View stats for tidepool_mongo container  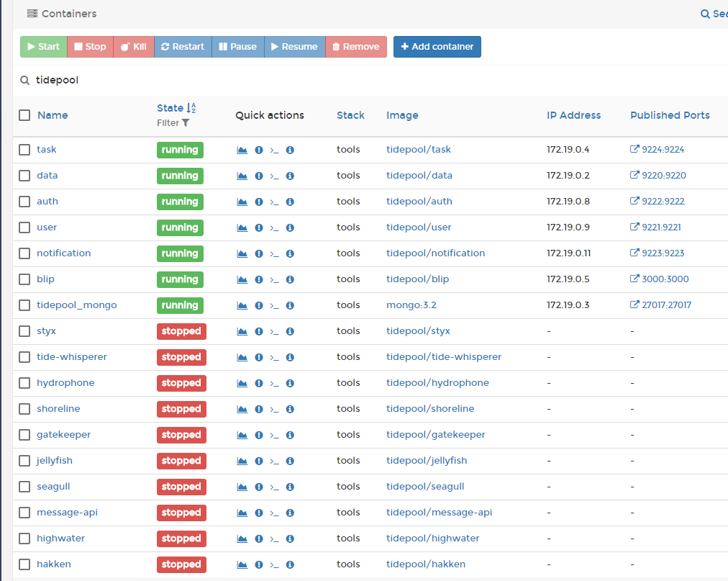coord(242,305)
